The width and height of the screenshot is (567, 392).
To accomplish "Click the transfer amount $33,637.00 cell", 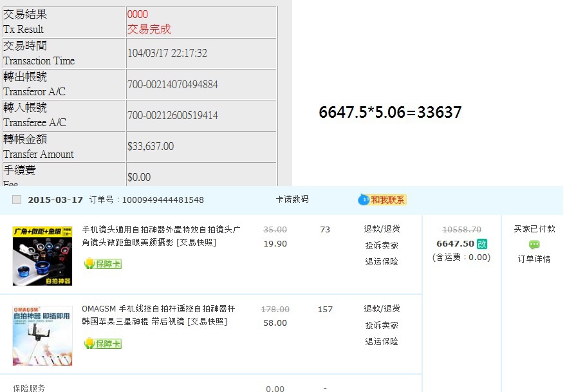I will [201, 147].
